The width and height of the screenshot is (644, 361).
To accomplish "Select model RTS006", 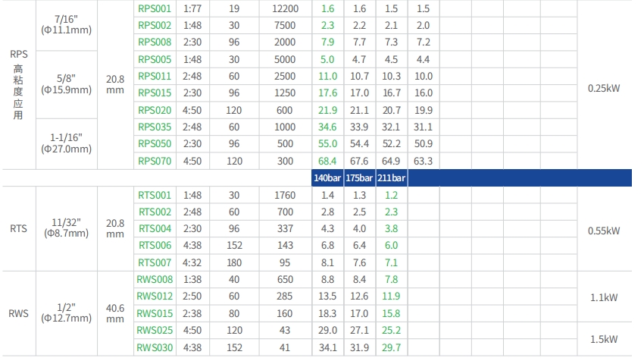I will [155, 246].
